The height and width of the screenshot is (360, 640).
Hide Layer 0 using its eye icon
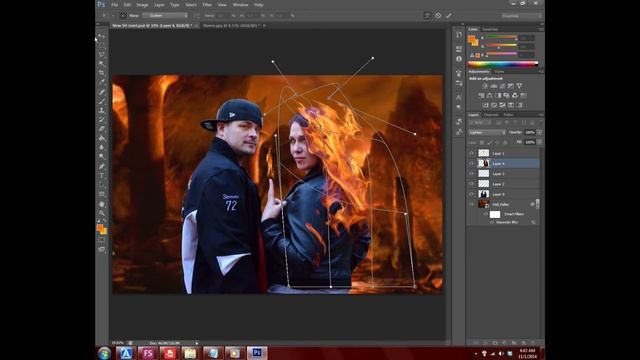point(471,194)
